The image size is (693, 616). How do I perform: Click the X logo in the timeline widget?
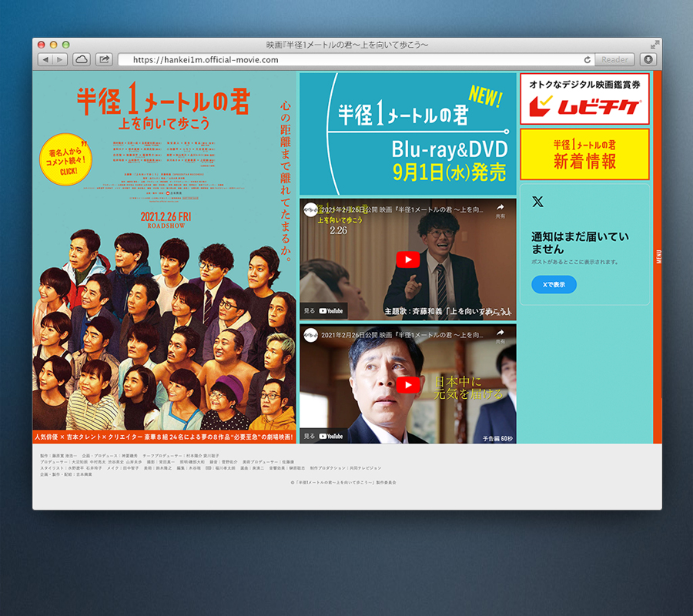[x=537, y=202]
